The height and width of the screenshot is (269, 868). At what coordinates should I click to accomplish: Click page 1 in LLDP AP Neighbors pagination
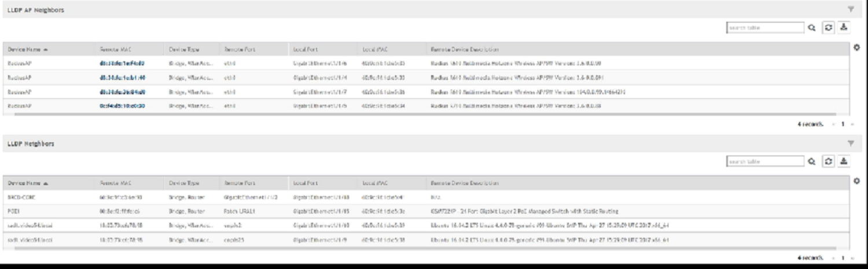(840, 124)
